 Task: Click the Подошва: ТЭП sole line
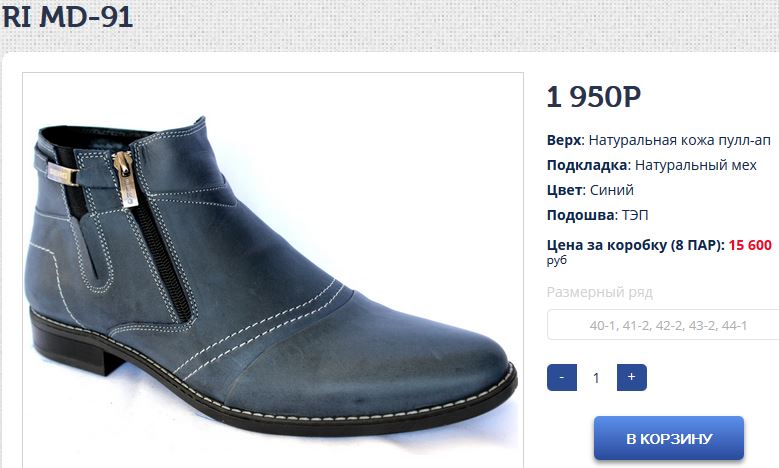point(598,215)
